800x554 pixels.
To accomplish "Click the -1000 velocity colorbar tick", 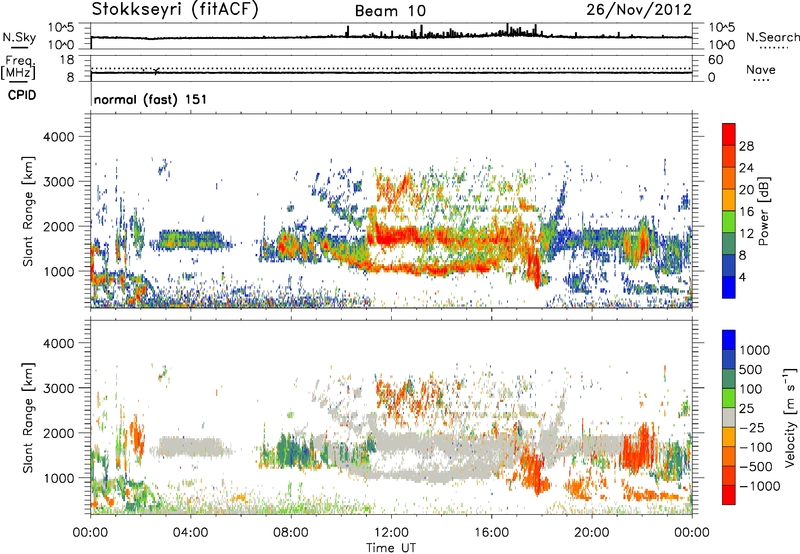I will 759,486.
